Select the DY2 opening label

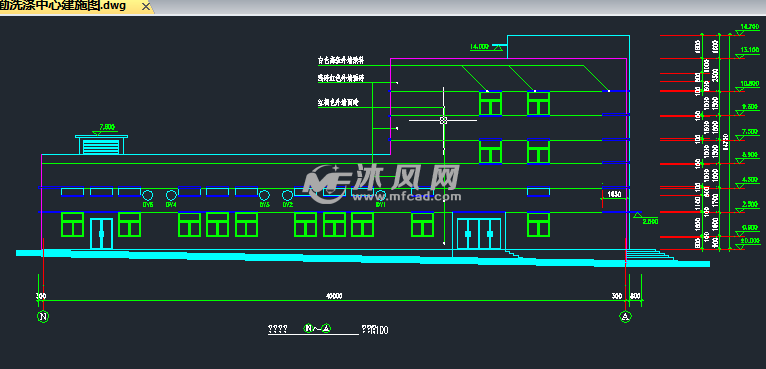[x=287, y=205]
